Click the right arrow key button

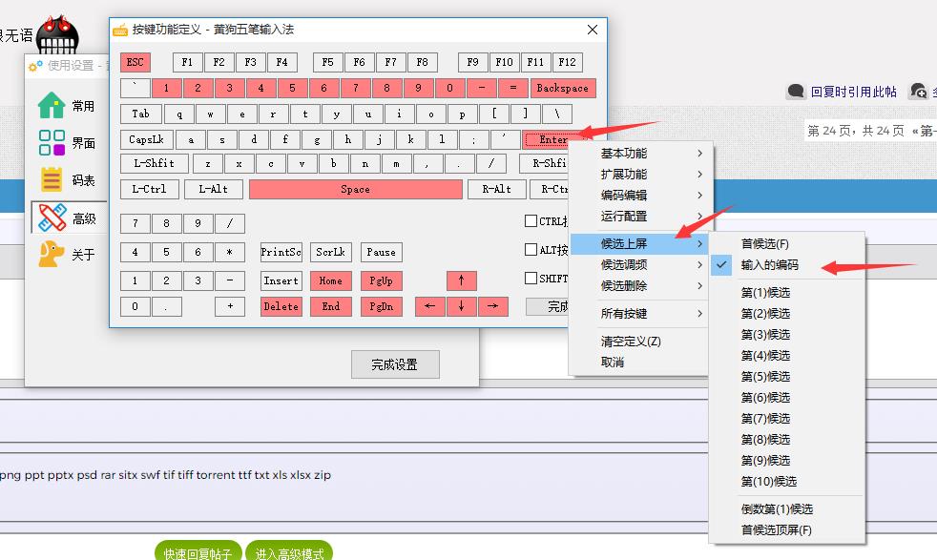coord(492,306)
